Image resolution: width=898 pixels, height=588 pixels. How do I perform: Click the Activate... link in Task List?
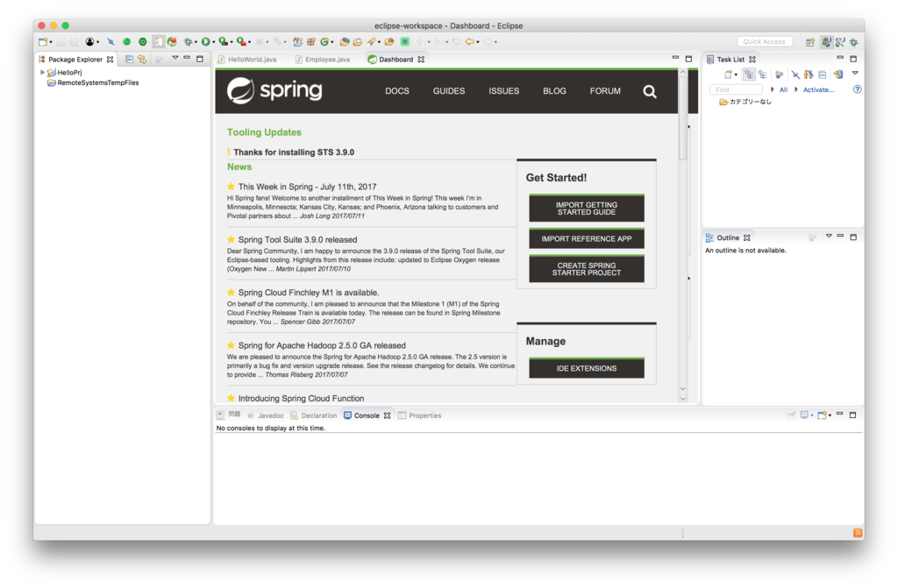point(818,89)
